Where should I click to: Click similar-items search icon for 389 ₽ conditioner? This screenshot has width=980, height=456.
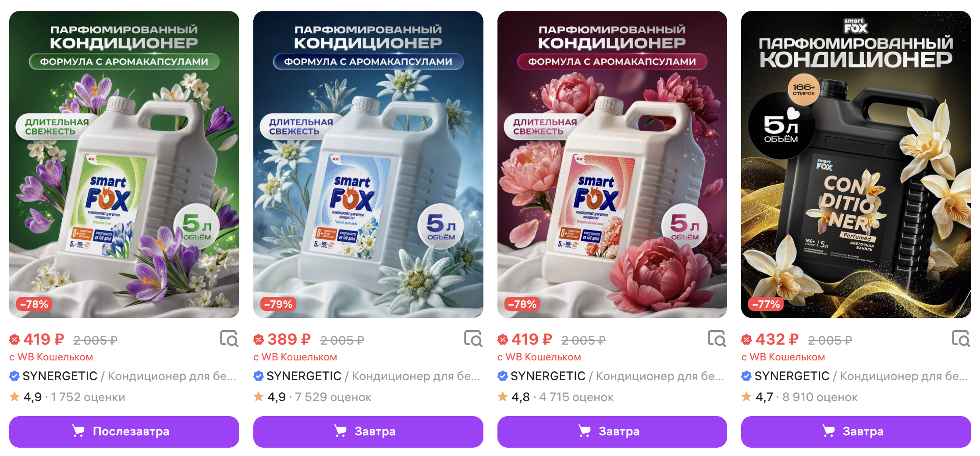tap(473, 339)
